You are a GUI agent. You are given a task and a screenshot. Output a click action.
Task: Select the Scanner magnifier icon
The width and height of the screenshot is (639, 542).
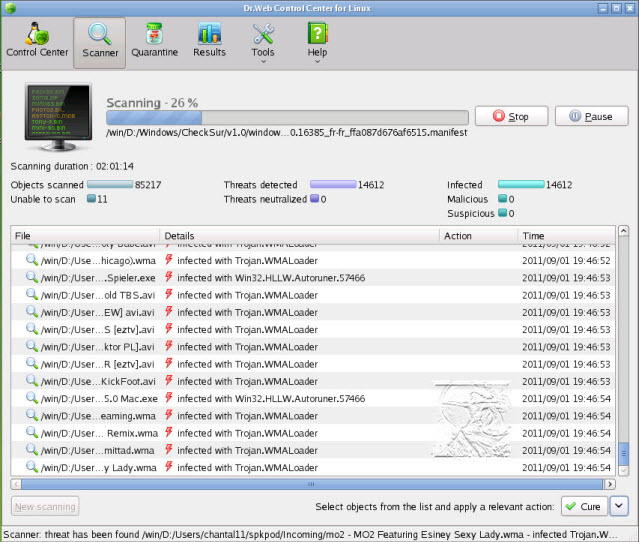[100, 33]
